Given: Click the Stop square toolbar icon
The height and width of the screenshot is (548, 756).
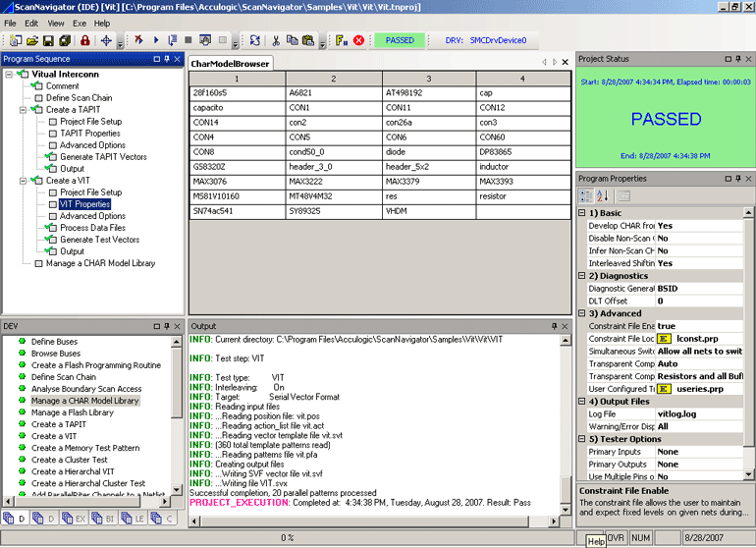Looking at the screenshot, I should (x=189, y=40).
